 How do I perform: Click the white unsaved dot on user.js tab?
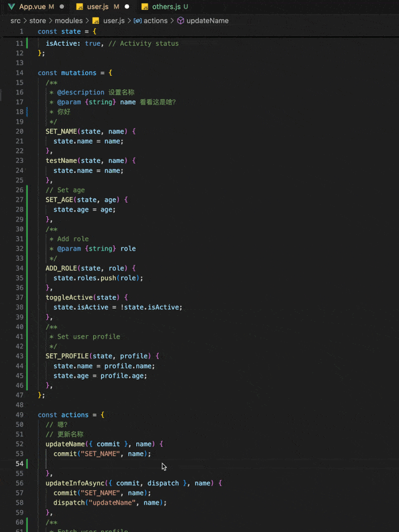point(127,7)
